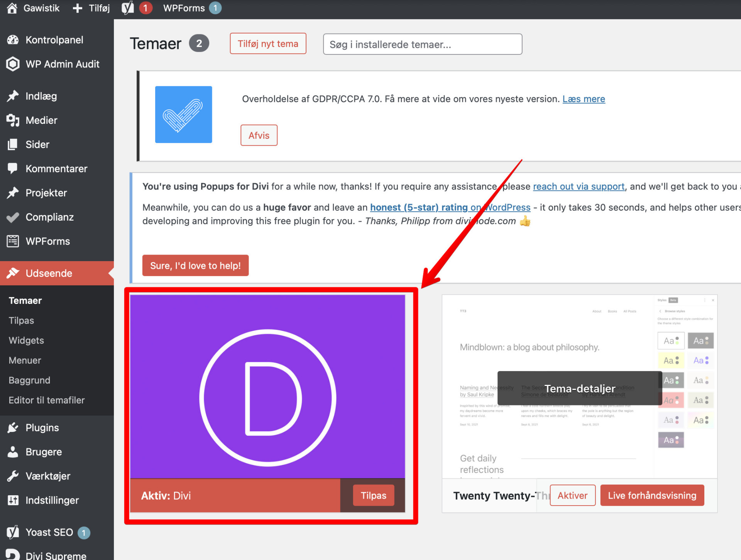Open Kontrolpanel dashboard icon in sidebar
The height and width of the screenshot is (560, 741).
(13, 40)
